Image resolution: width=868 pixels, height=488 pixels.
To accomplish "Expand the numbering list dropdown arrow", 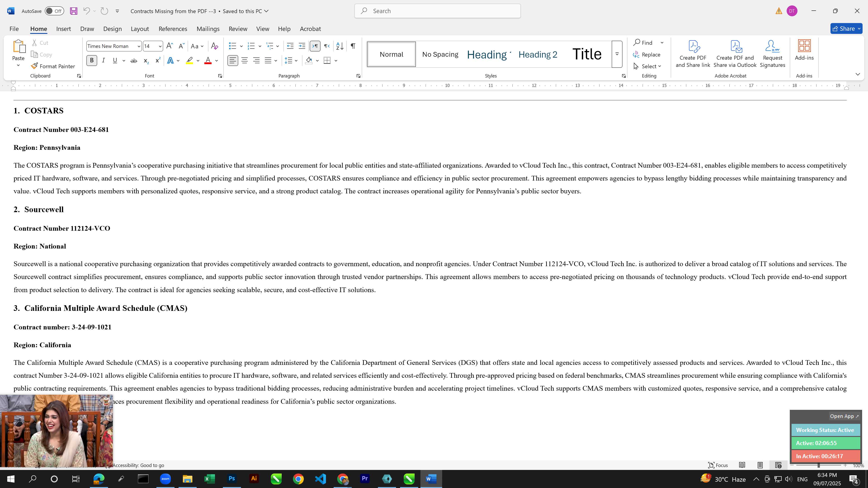I will [x=260, y=46].
